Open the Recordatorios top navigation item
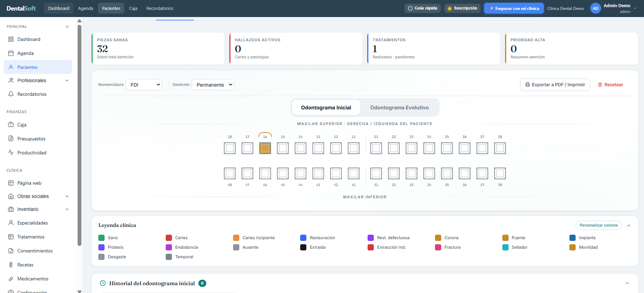Viewport: 644px width, 293px height. (x=160, y=8)
